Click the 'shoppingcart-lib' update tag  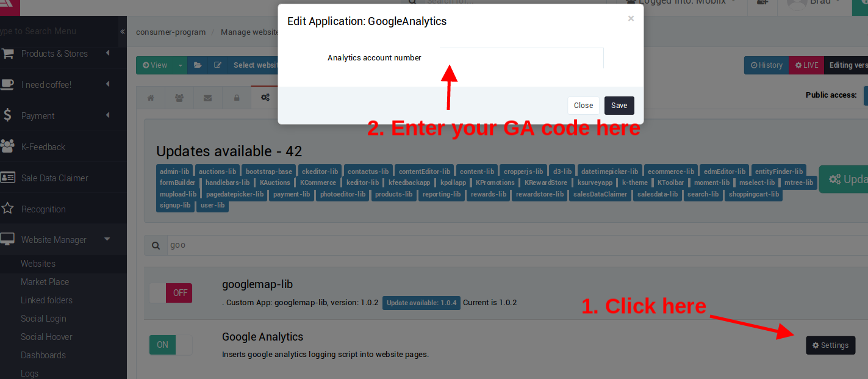click(x=754, y=194)
